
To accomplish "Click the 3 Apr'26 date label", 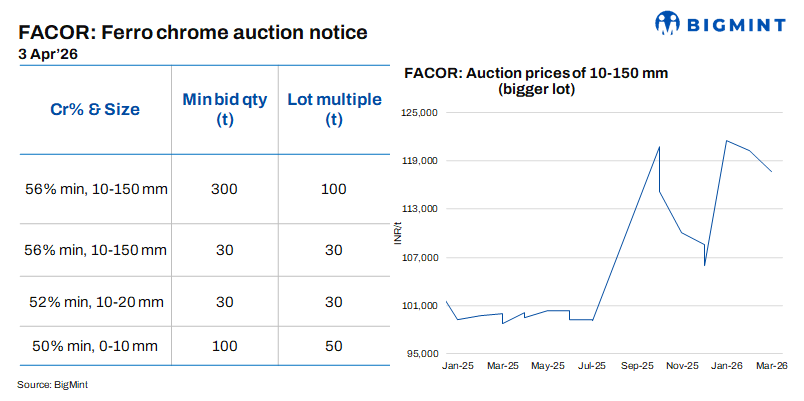I will (x=49, y=55).
